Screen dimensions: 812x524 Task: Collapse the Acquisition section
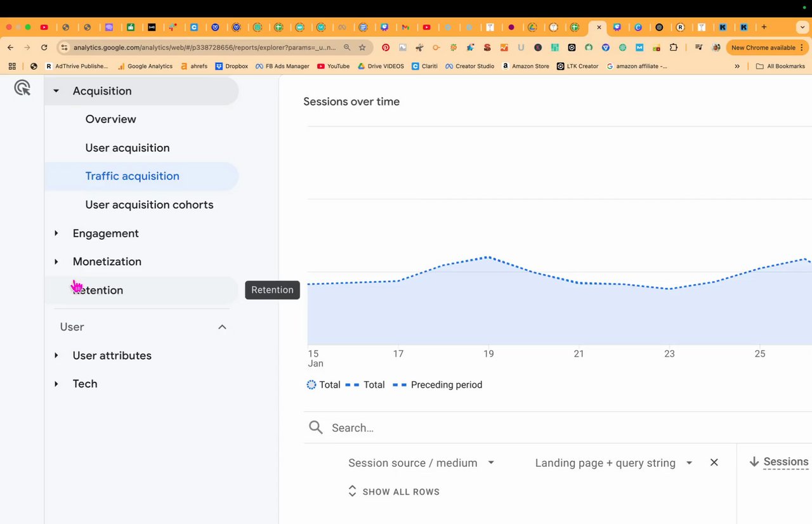click(x=56, y=91)
